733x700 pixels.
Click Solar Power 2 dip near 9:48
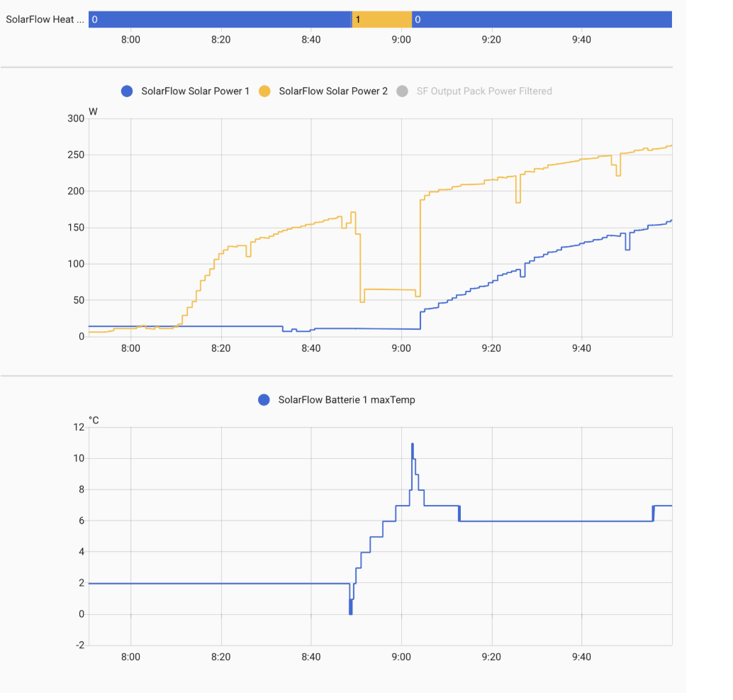[618, 174]
